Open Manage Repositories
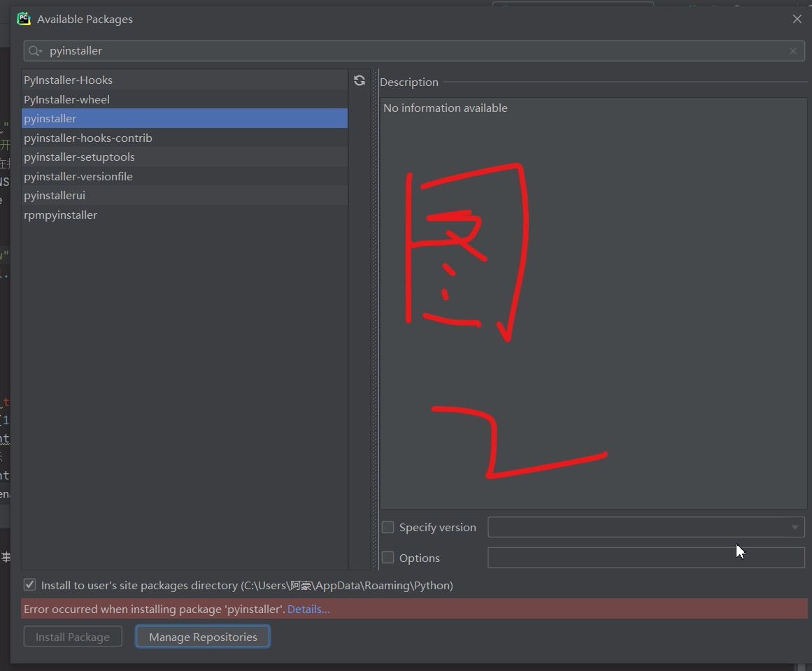The height and width of the screenshot is (671, 812). (203, 637)
